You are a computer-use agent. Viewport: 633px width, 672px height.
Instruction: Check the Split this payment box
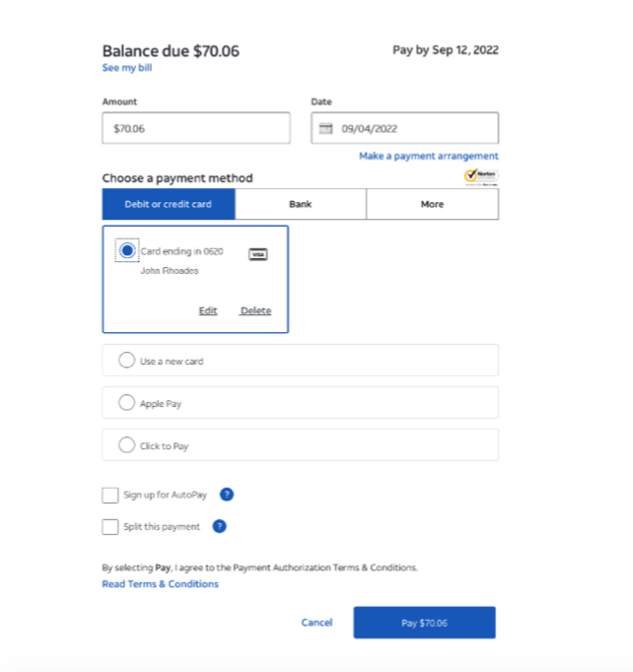coord(110,527)
